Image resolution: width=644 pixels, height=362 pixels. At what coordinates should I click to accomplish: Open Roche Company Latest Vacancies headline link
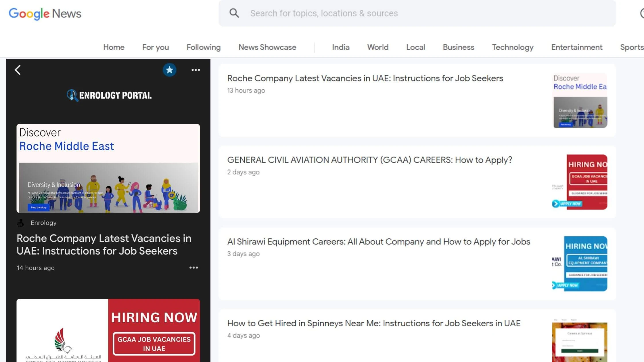pos(365,78)
